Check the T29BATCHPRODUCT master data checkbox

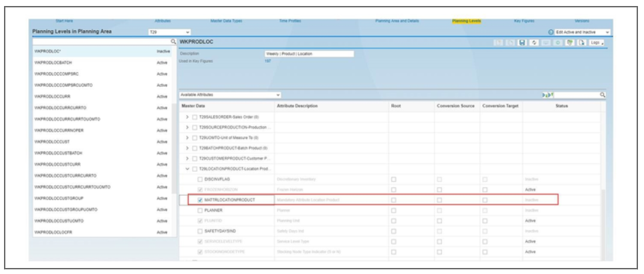point(195,148)
